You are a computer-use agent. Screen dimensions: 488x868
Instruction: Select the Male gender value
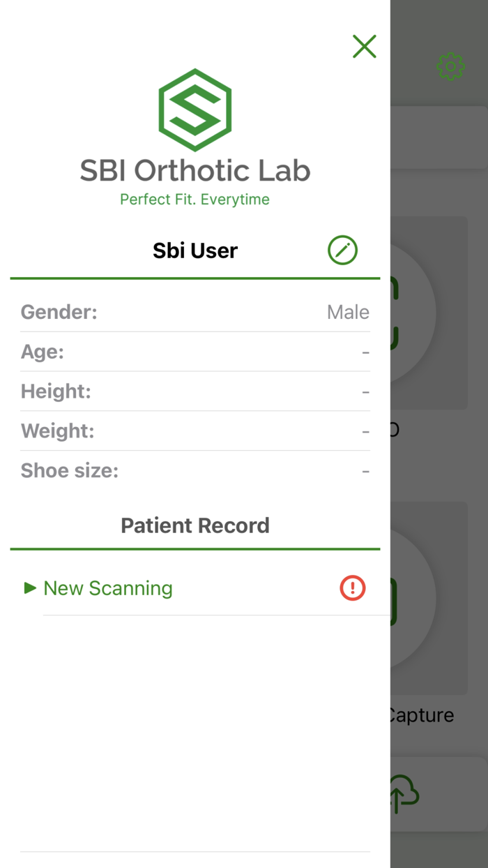(x=347, y=312)
